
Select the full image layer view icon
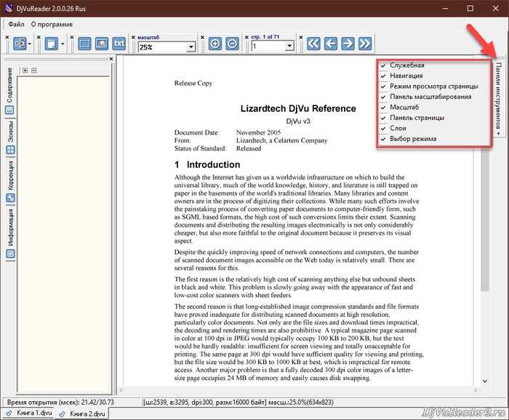coord(85,44)
